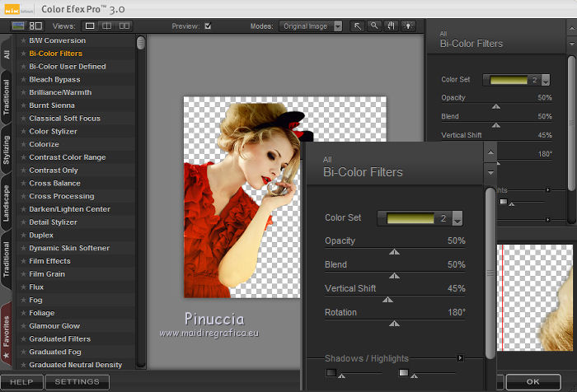Toggle the Preview checkbox
Screen dimensions: 577x392
[208, 26]
